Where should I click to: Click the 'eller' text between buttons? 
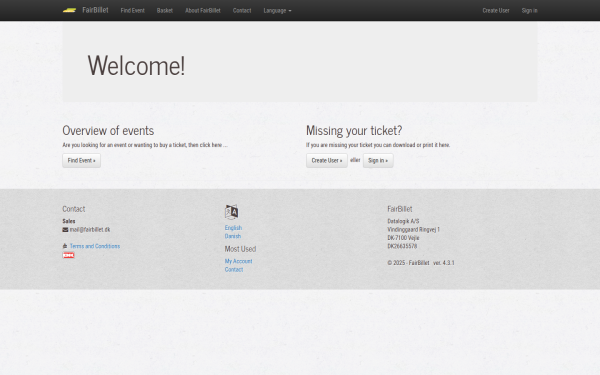pos(355,160)
